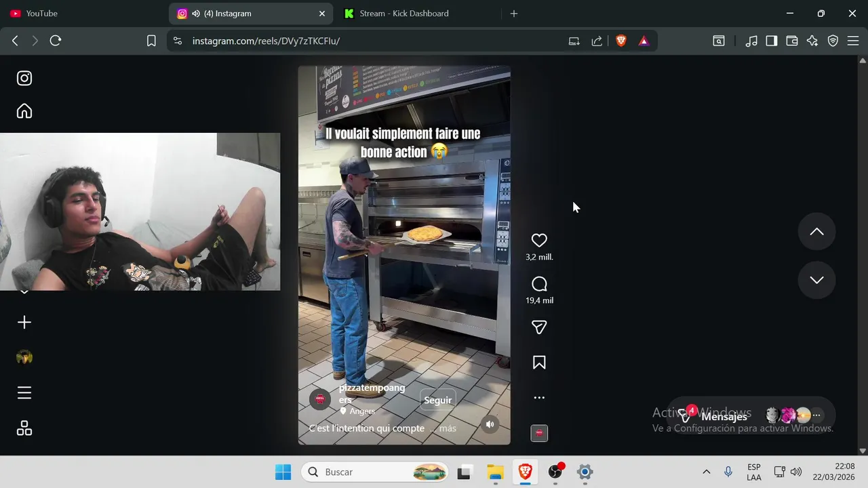Open the reel audio thumbnail
This screenshot has height=488, width=868.
pyautogui.click(x=539, y=433)
